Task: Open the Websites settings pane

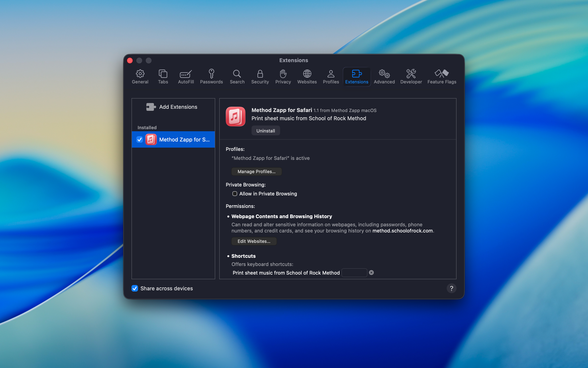Action: [x=307, y=77]
